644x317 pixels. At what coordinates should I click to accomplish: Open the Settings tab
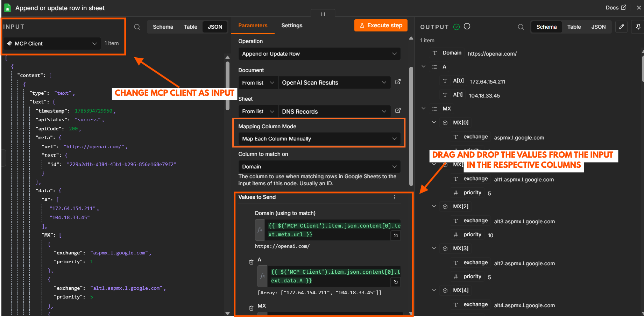pyautogui.click(x=292, y=26)
